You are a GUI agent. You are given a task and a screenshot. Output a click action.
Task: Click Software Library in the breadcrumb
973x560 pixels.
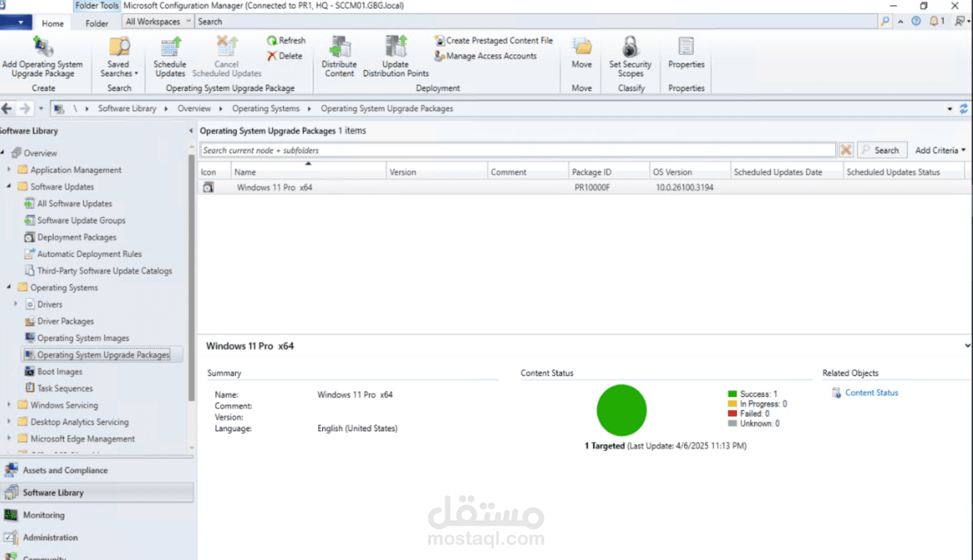click(x=127, y=108)
